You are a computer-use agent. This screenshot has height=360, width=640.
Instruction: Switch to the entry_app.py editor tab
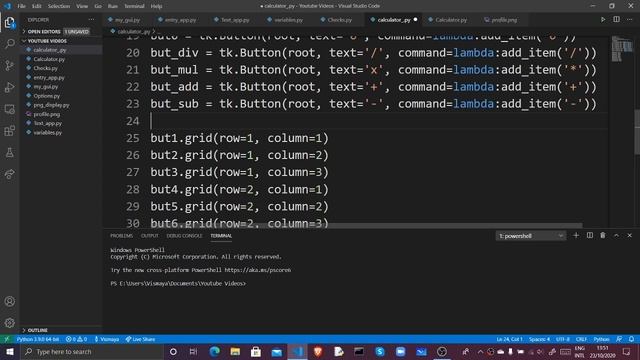180,20
